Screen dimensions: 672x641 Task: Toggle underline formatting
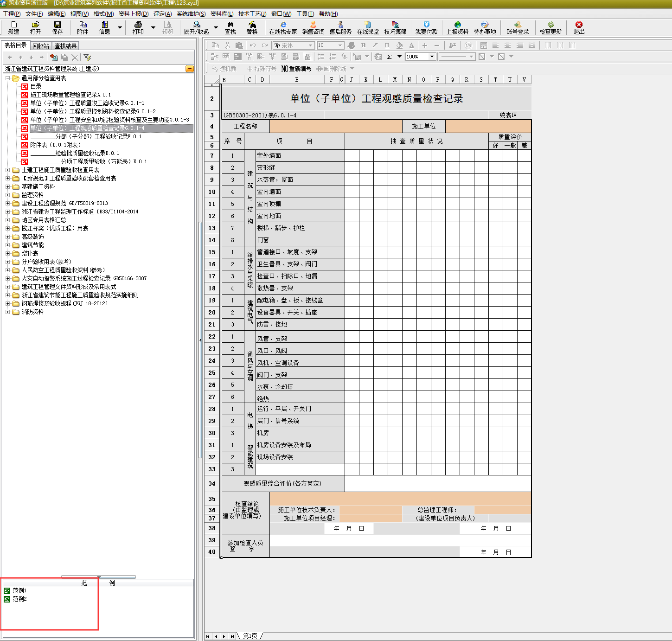(x=387, y=45)
